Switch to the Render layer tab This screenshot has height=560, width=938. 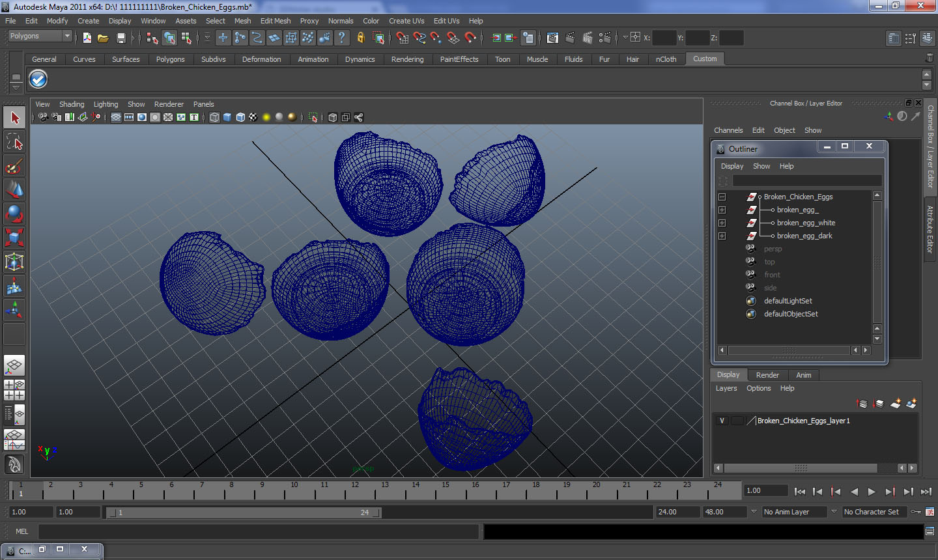767,375
